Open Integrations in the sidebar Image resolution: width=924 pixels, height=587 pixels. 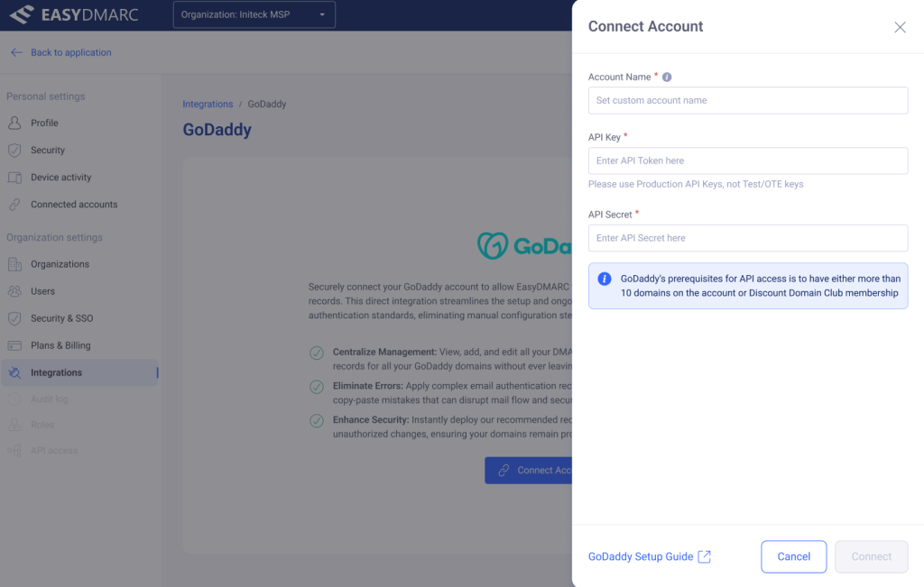(x=56, y=372)
